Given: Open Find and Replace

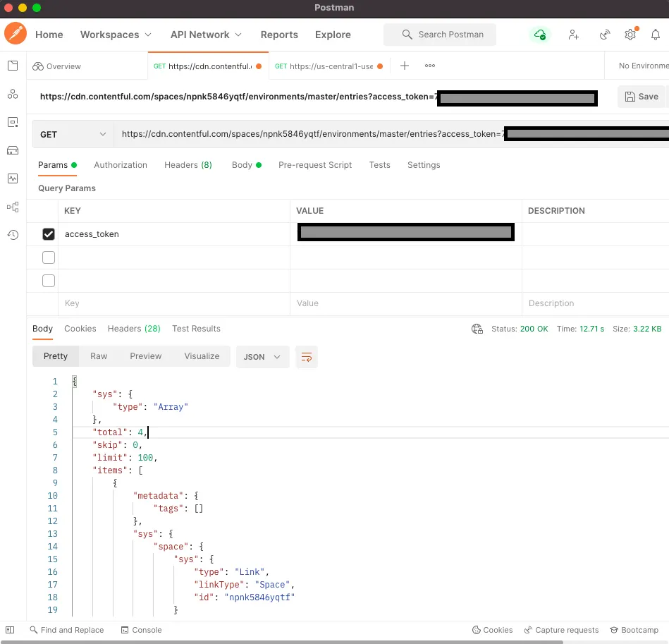Looking at the screenshot, I should pos(66,630).
